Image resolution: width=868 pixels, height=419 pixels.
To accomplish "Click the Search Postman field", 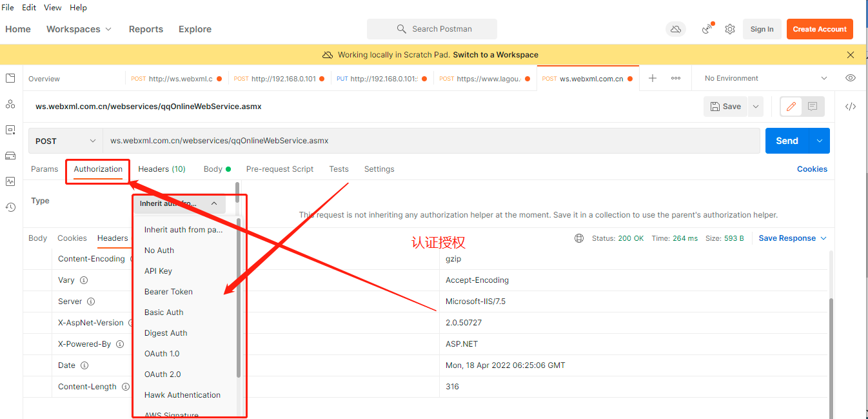I will (x=432, y=29).
